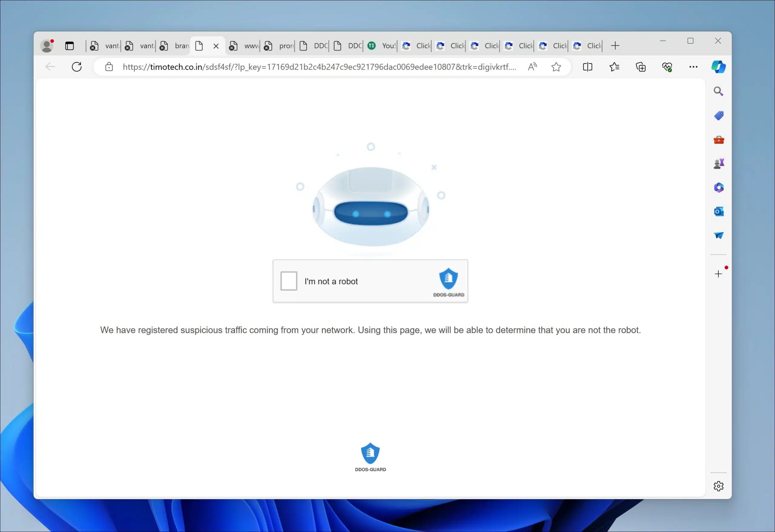775x532 pixels.
Task: Click the DDOS-GUARD footer logo
Action: pos(370,457)
